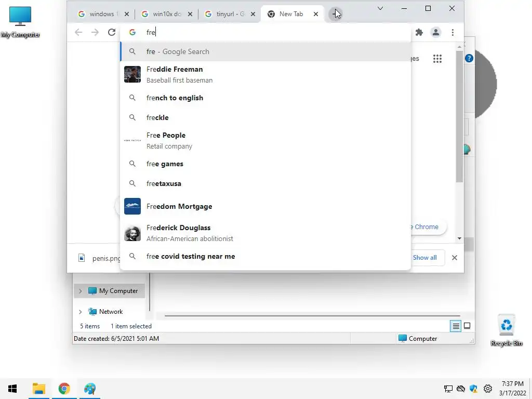Click OneDrive cloud tray icon
The height and width of the screenshot is (399, 532).
pos(461,389)
